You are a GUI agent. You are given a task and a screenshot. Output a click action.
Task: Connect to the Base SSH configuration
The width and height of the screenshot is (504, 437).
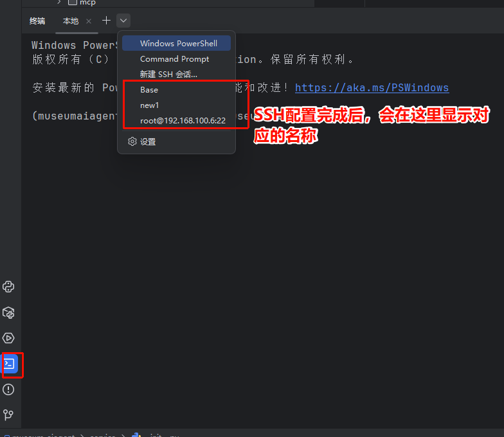149,90
